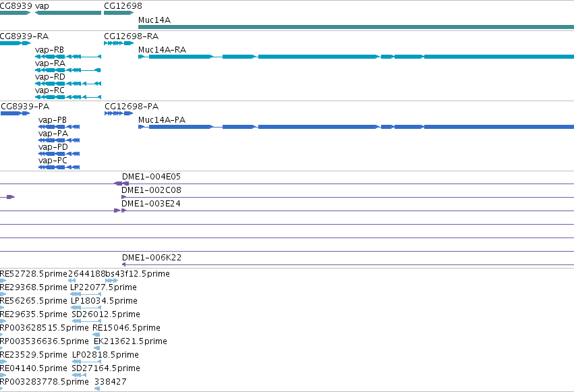This screenshot has width=574, height=392.
Task: Open EST LP02818.5prime
Action: pos(105,355)
